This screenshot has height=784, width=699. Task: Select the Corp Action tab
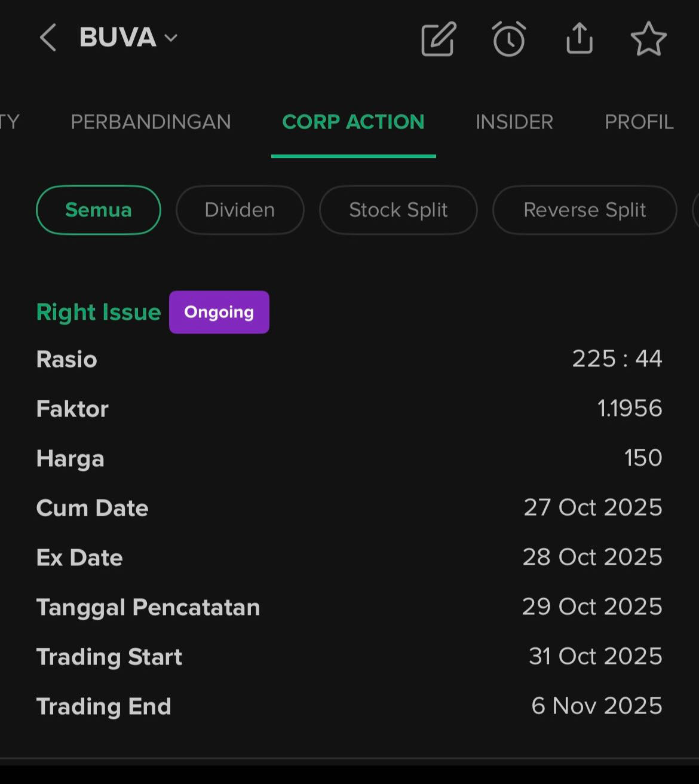coord(353,122)
